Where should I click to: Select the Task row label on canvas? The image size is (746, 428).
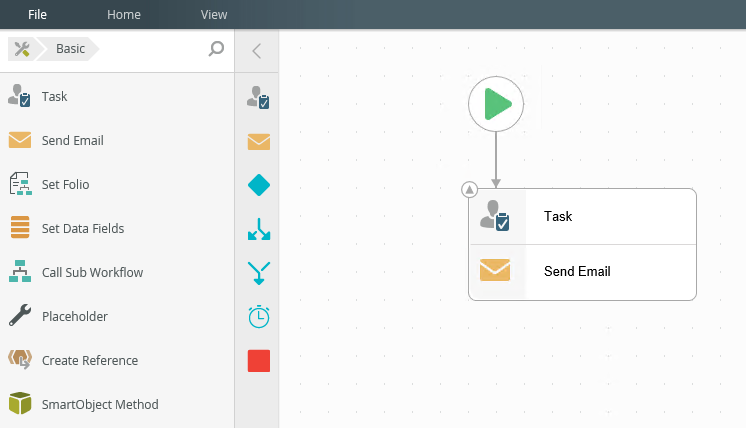point(558,216)
